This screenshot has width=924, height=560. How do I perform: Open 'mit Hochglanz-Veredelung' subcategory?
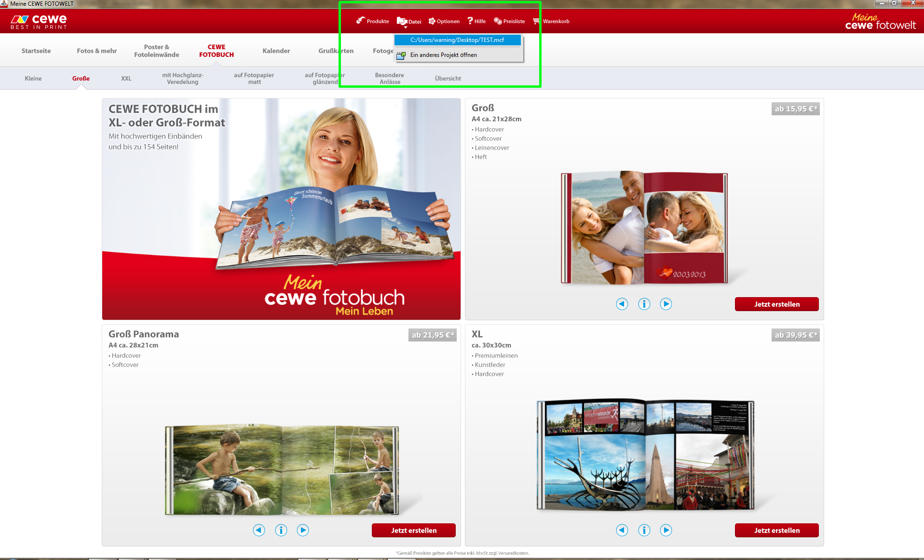[x=183, y=78]
